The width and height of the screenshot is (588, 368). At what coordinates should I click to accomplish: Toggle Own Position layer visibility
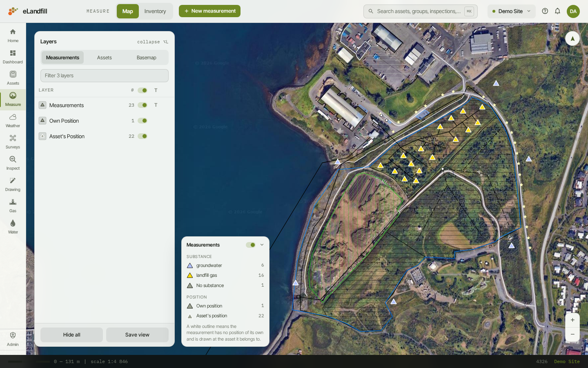coord(143,121)
